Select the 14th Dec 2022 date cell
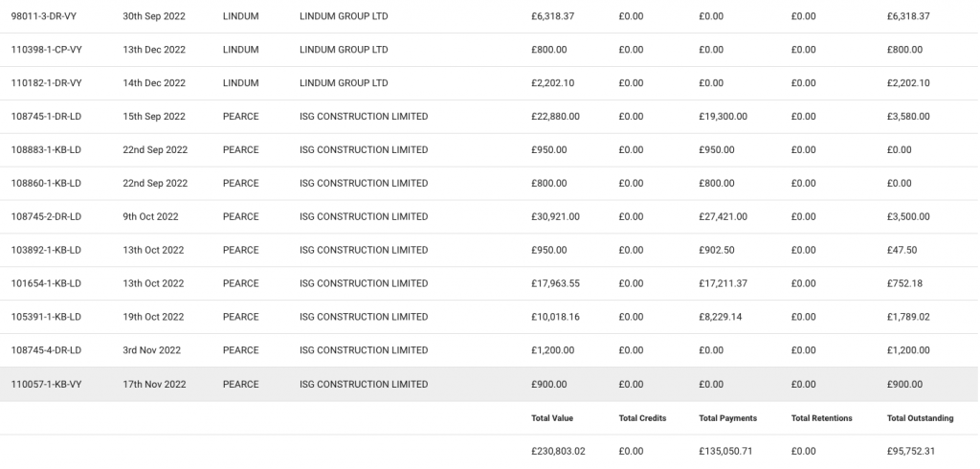Viewport: 980px width, 469px height. tap(154, 83)
